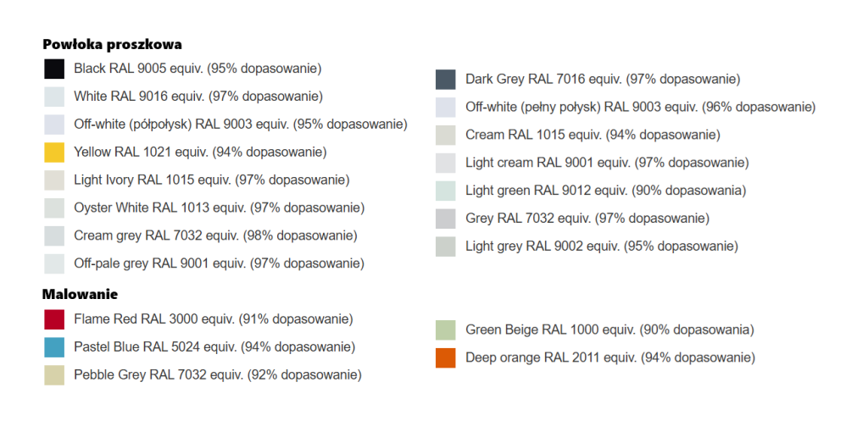
Task: Select the White RAL 9016 swatch
Action: [x=54, y=97]
